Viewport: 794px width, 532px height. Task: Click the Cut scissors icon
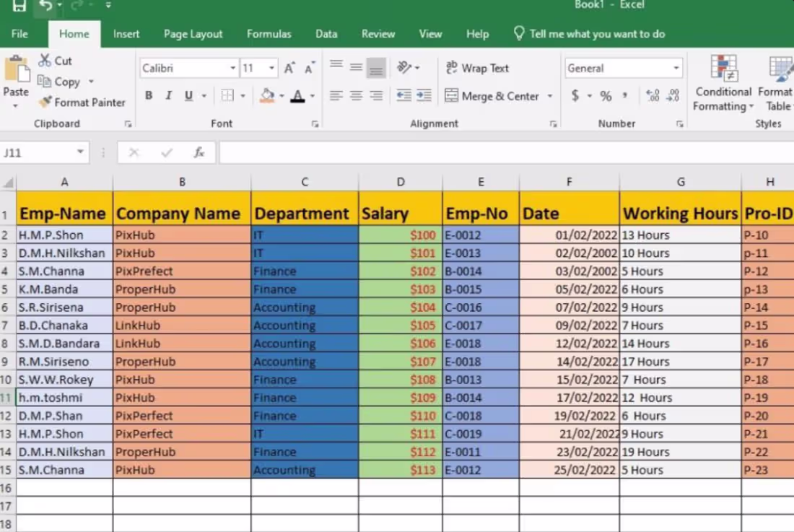pyautogui.click(x=45, y=60)
